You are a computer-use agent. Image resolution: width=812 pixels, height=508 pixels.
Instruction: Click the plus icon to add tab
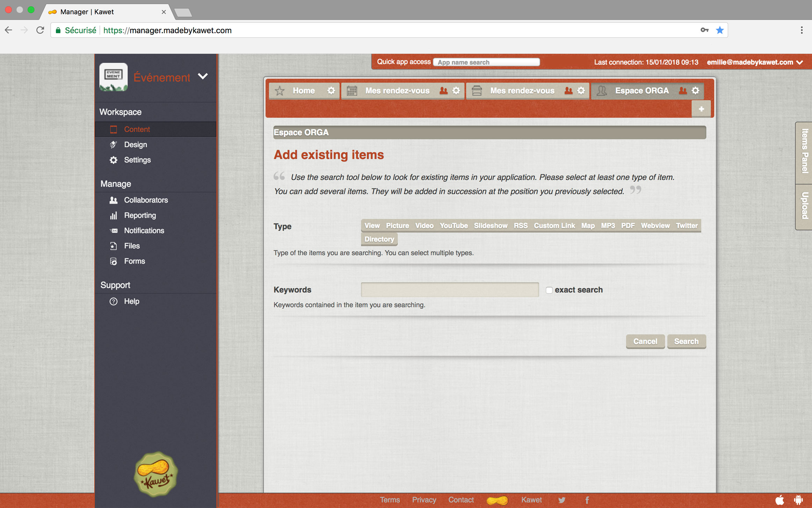701,109
